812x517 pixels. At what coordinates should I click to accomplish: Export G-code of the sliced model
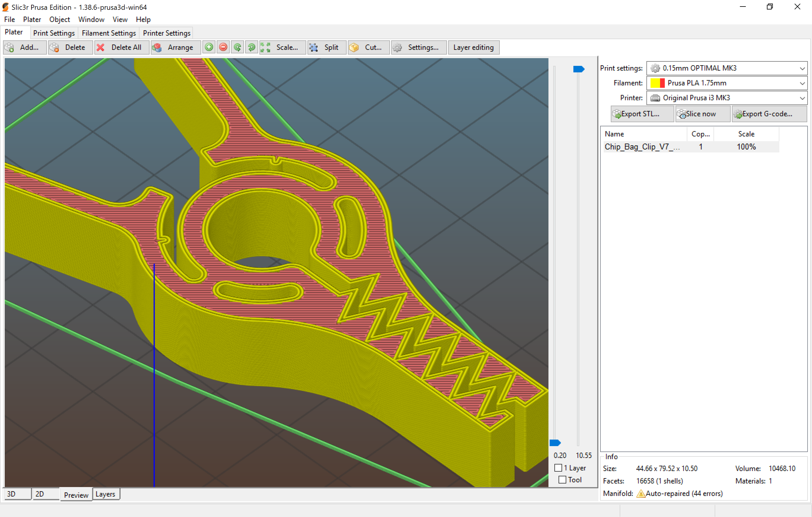pyautogui.click(x=769, y=114)
